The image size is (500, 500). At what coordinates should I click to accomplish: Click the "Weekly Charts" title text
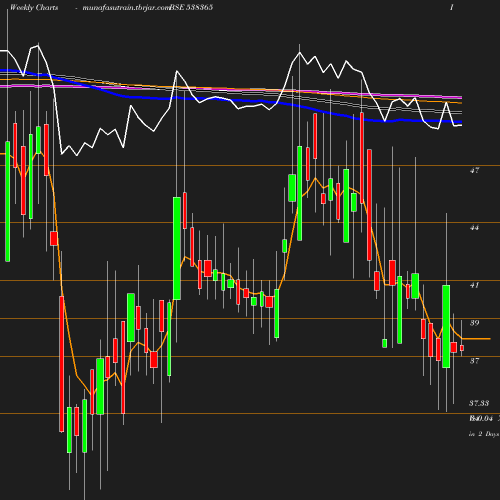[34, 7]
